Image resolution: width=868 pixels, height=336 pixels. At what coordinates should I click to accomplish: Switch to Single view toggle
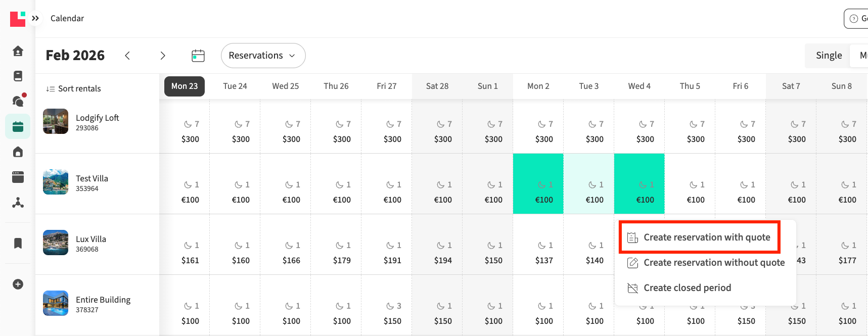(x=829, y=56)
